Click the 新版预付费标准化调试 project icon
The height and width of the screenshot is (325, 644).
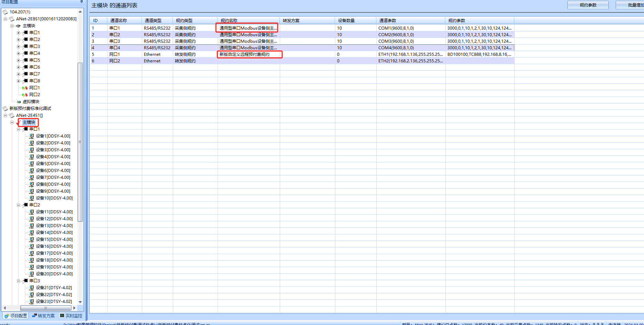coord(5,109)
